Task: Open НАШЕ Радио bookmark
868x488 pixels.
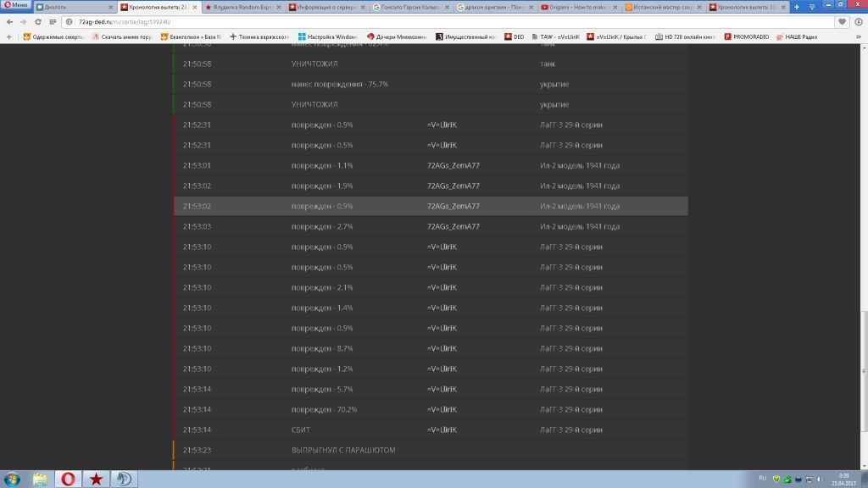Action: (x=797, y=36)
